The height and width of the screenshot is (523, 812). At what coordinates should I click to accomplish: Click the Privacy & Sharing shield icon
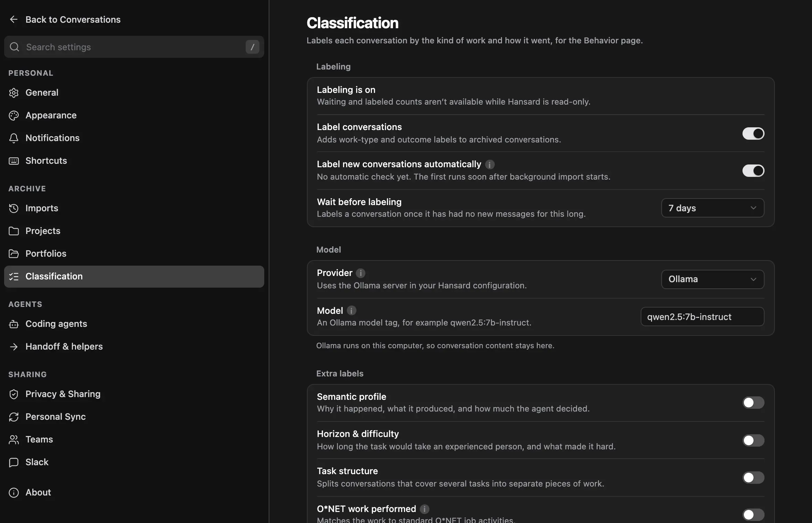pos(14,394)
